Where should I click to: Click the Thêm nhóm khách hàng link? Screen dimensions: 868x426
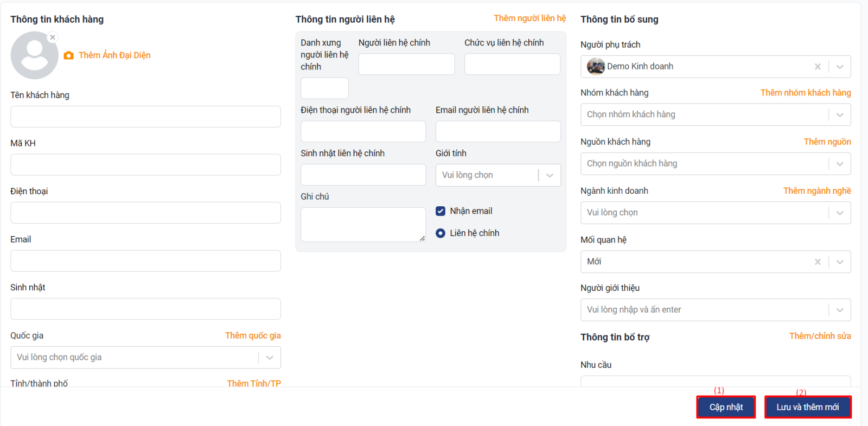[805, 93]
